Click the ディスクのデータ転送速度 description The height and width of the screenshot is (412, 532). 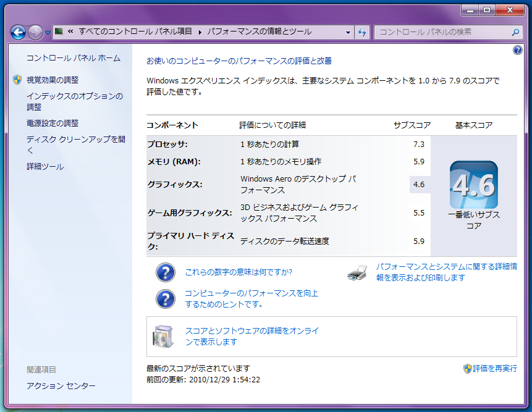click(285, 241)
